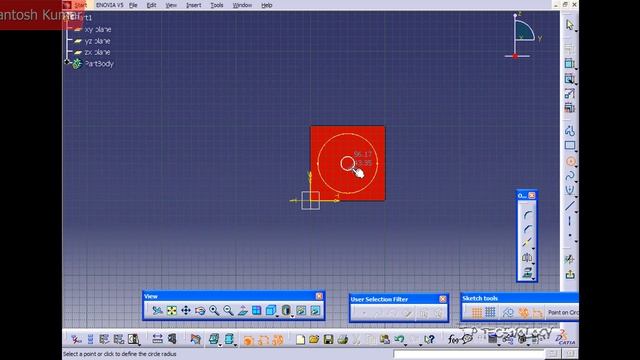The width and height of the screenshot is (640, 360).
Task: Click the Open folder icon
Action: (314, 339)
